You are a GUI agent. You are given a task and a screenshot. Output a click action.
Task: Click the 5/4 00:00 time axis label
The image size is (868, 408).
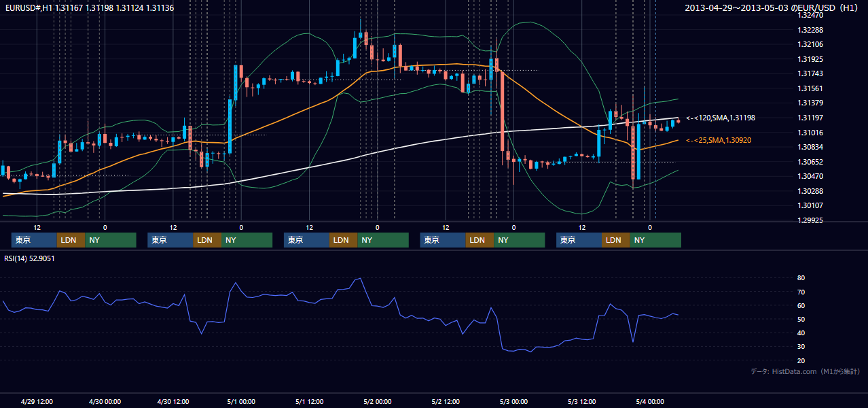point(649,401)
